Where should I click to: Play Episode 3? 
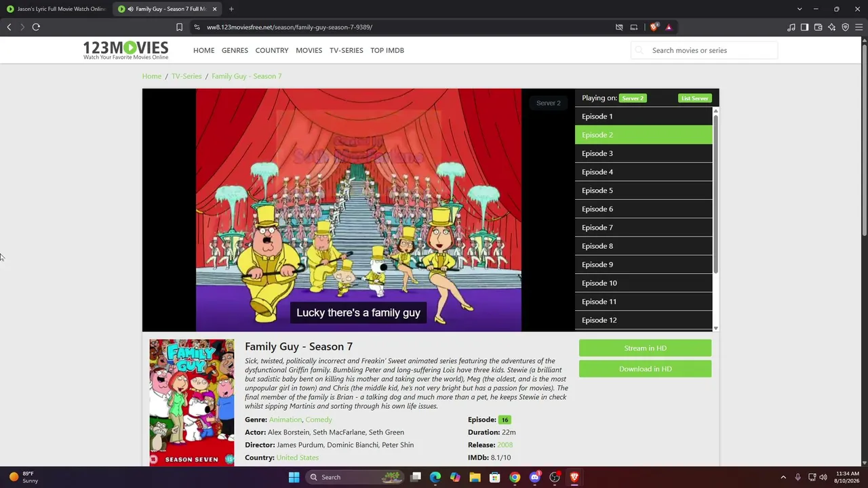click(x=644, y=153)
